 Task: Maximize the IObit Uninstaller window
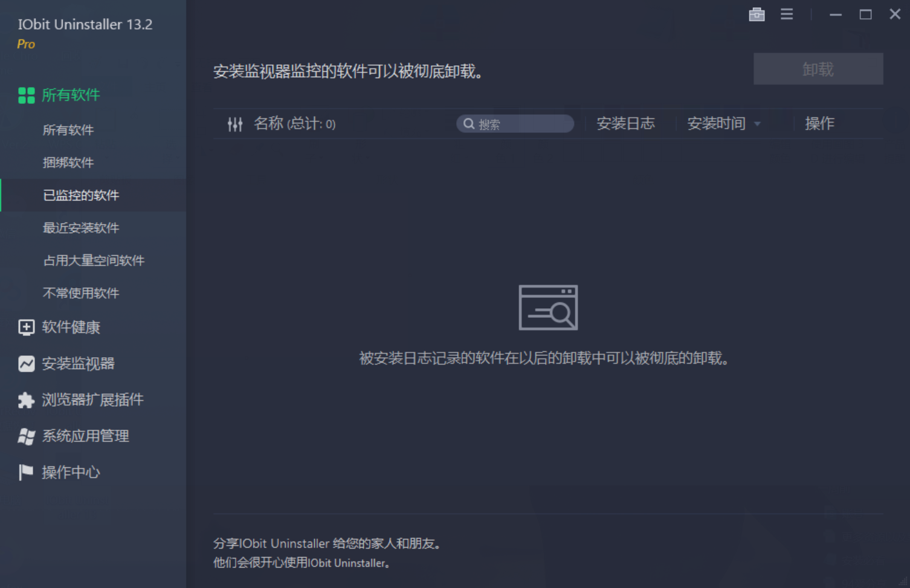[865, 14]
